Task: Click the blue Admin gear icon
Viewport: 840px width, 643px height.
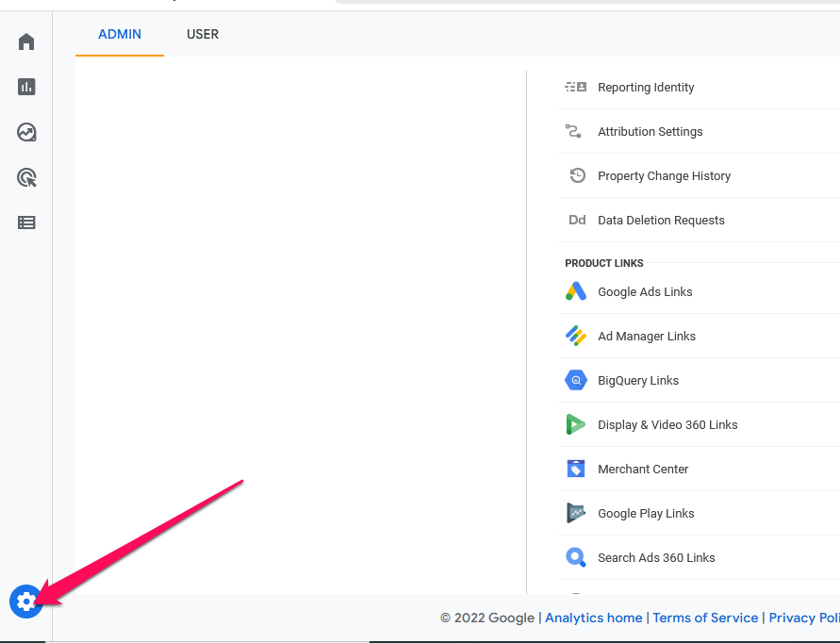Action: click(25, 602)
